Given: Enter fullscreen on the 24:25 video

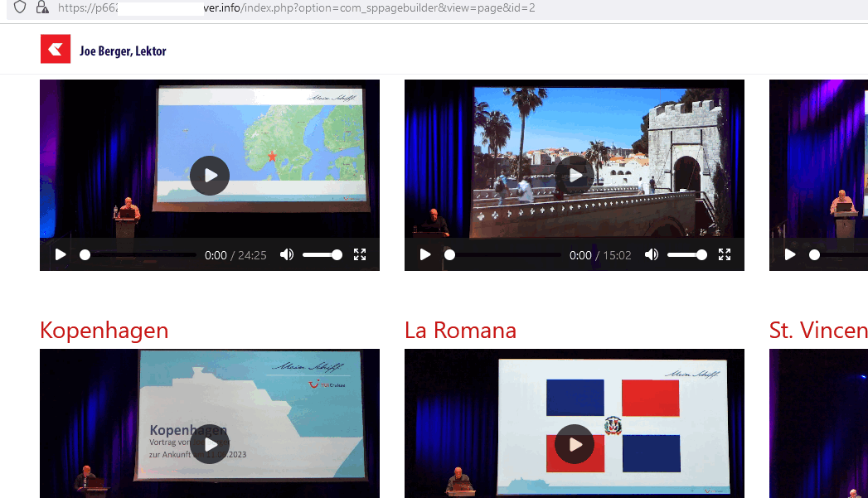Looking at the screenshot, I should [x=360, y=255].
